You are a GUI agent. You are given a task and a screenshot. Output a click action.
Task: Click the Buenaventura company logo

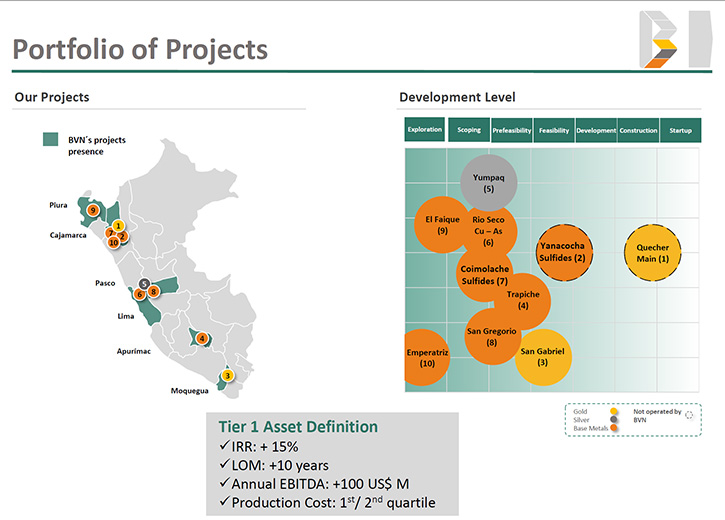(x=675, y=40)
